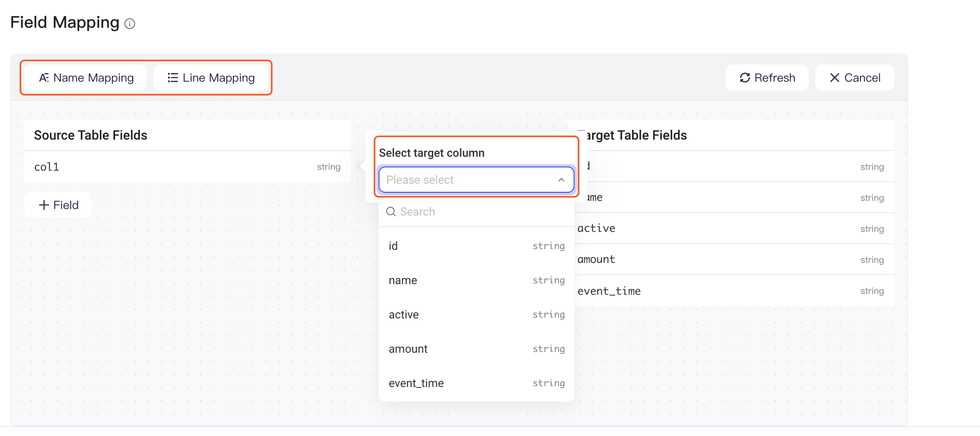Choose the id option from list

point(477,246)
